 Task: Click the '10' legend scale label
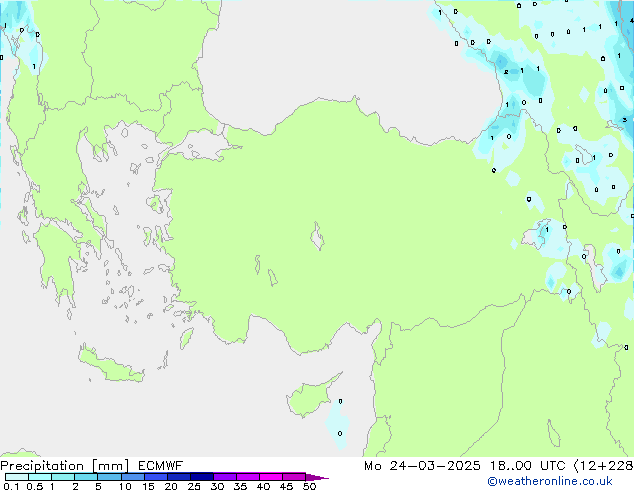click(125, 486)
